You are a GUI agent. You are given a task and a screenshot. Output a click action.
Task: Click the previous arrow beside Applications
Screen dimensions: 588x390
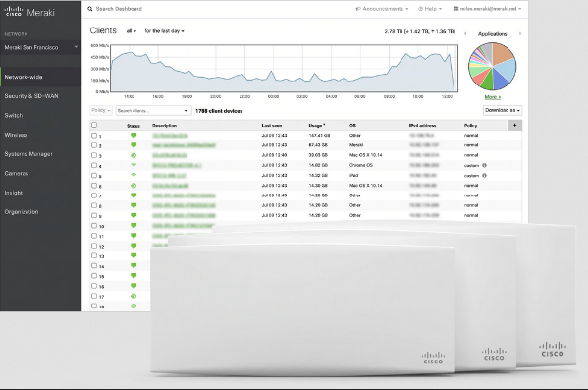point(465,33)
